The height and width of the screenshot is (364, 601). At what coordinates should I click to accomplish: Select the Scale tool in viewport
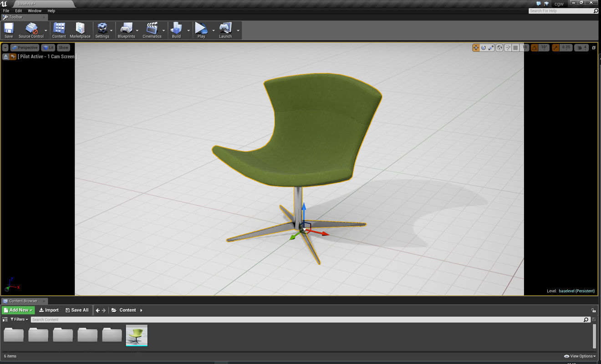491,47
